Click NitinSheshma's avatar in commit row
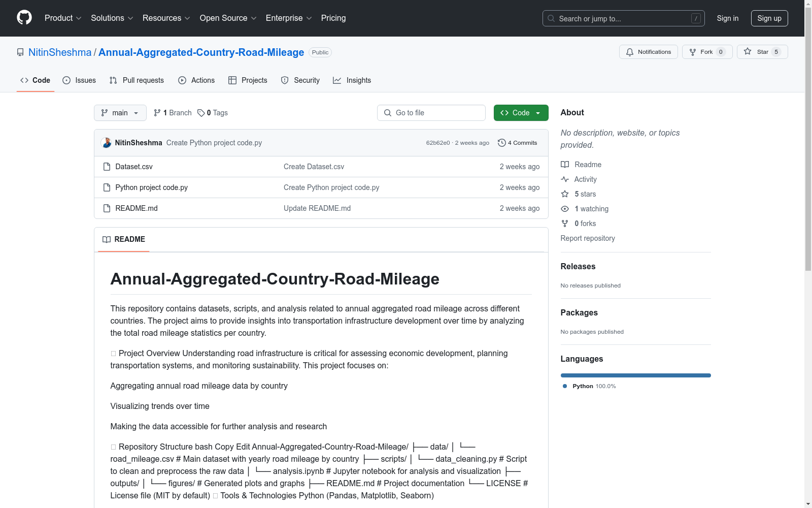The image size is (812, 508). tap(106, 143)
